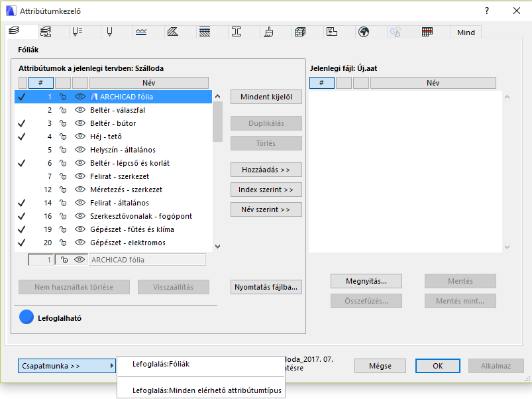Click the Index szerint >> button

(266, 190)
